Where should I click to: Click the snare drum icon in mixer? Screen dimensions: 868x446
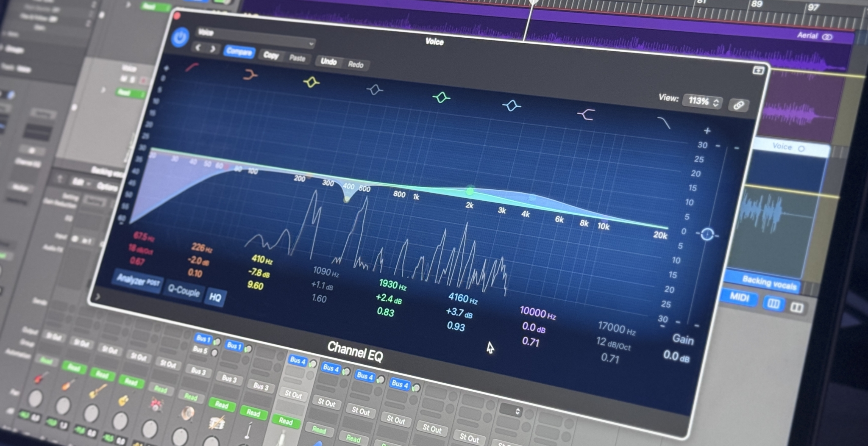coord(216,423)
